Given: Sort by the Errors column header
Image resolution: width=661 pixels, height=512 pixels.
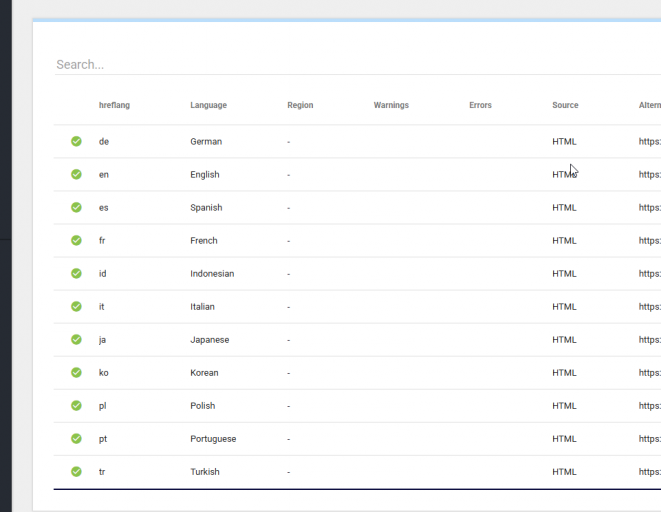Looking at the screenshot, I should [480, 105].
